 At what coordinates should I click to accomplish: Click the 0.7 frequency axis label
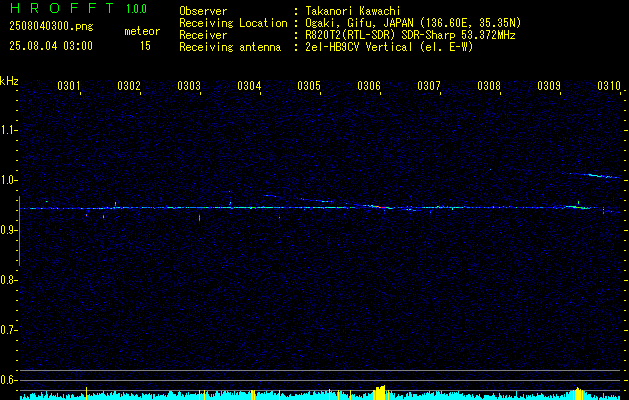[7, 330]
